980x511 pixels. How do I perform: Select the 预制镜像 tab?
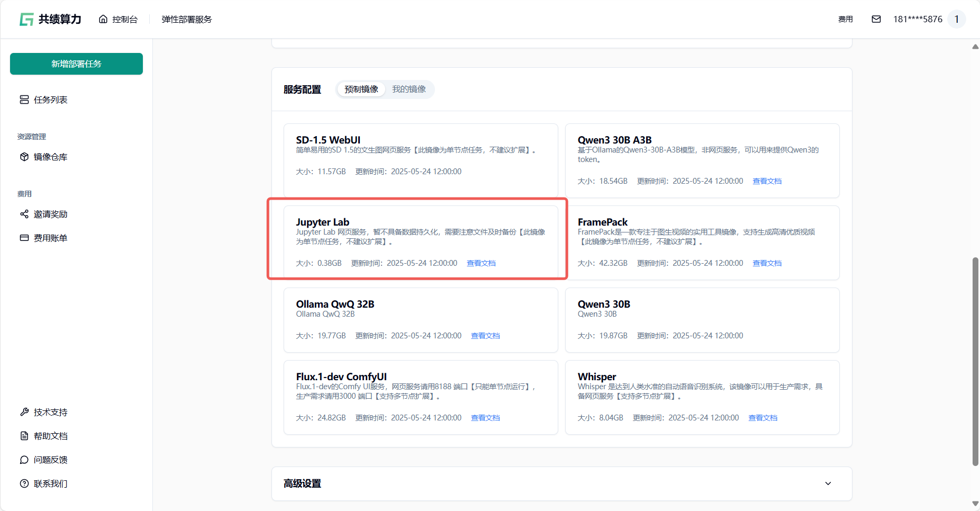(x=361, y=89)
